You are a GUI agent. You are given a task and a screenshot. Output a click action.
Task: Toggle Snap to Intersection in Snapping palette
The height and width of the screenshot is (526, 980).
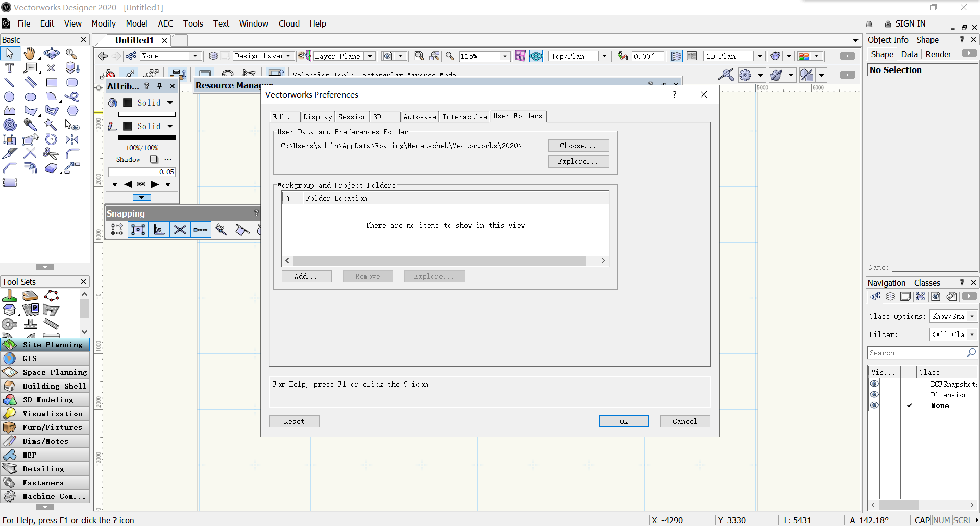(180, 230)
